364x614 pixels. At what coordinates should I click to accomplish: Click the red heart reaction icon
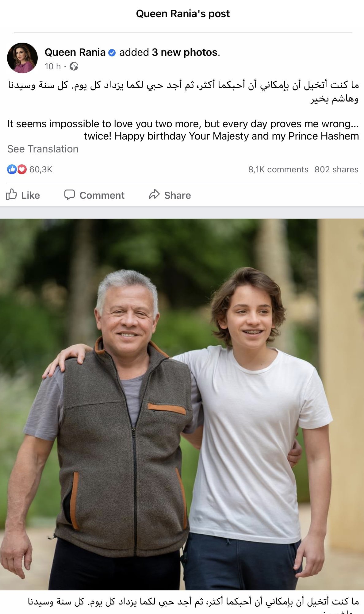pyautogui.click(x=22, y=169)
